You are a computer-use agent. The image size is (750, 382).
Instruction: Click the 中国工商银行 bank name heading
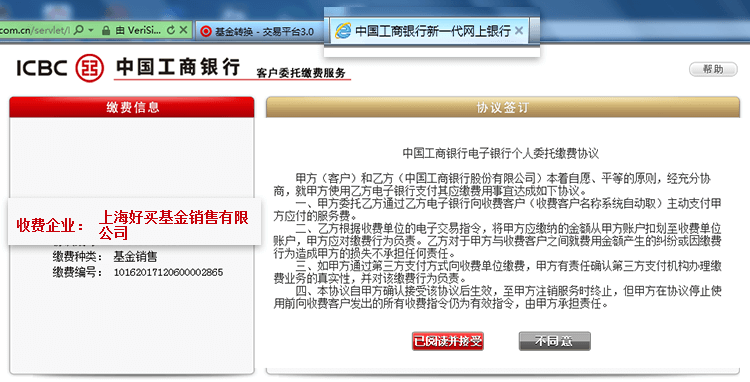[x=178, y=67]
